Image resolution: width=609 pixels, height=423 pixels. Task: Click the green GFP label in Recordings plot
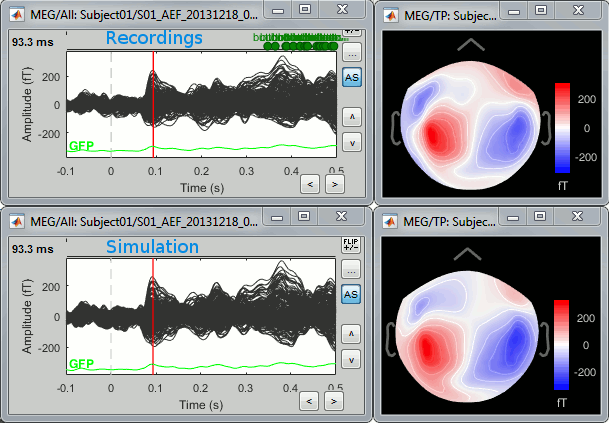click(x=81, y=146)
